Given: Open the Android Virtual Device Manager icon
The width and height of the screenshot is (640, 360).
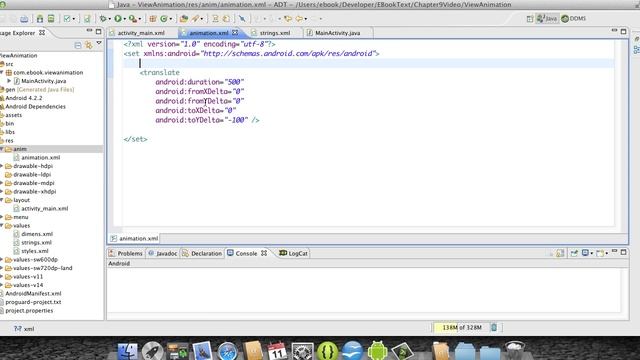Looking at the screenshot, I should 51,19.
